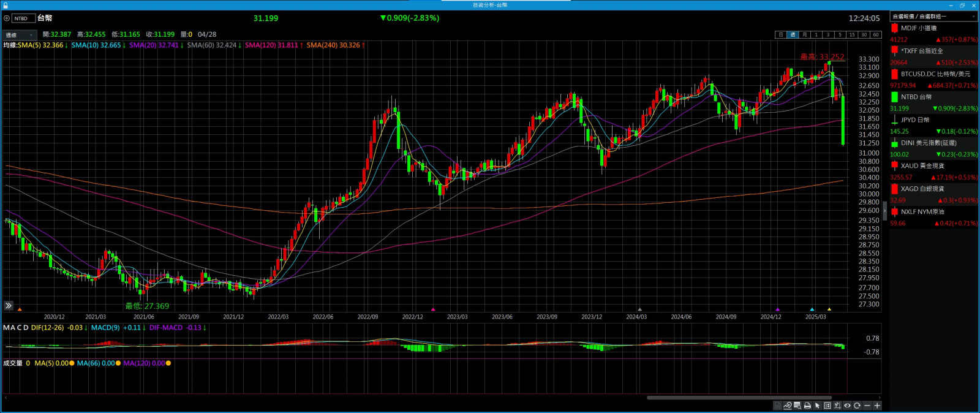Click the add symbol plus circle icon

pyautogui.click(x=7, y=18)
